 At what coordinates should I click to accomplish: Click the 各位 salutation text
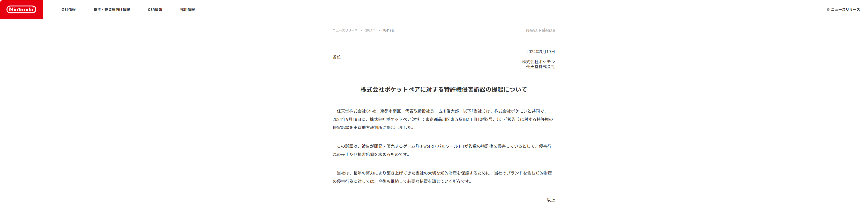336,57
